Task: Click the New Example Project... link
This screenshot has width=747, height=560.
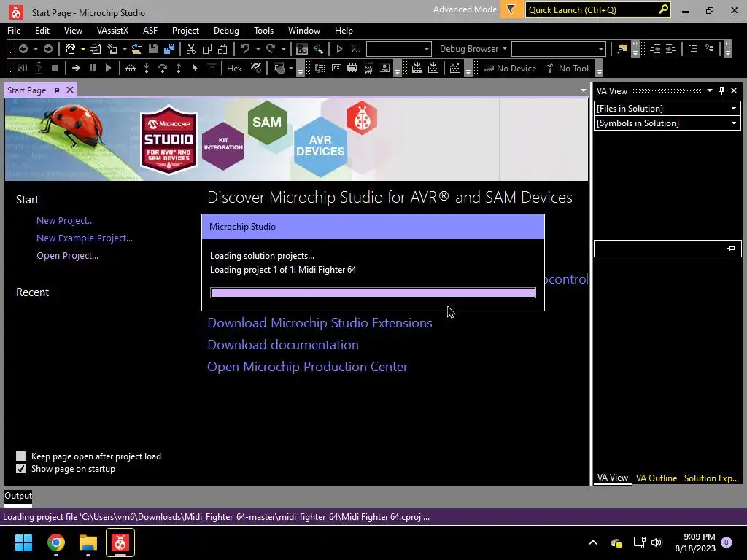Action: click(85, 238)
